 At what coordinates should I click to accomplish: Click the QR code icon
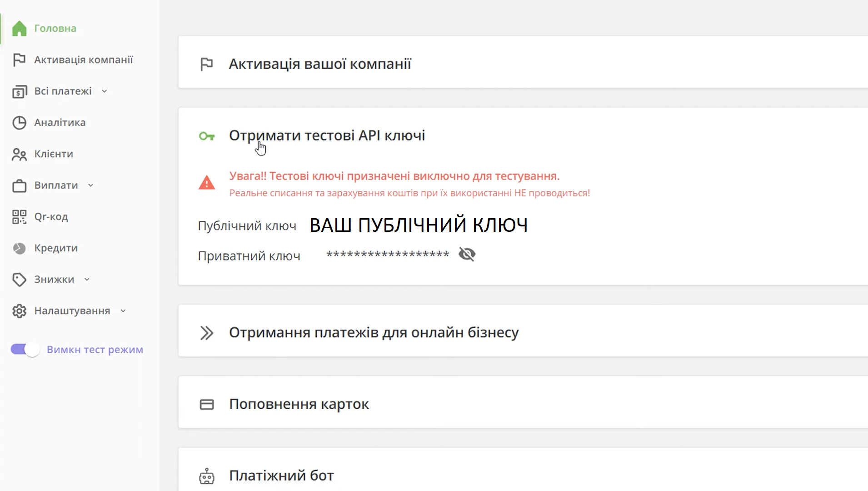coord(19,217)
